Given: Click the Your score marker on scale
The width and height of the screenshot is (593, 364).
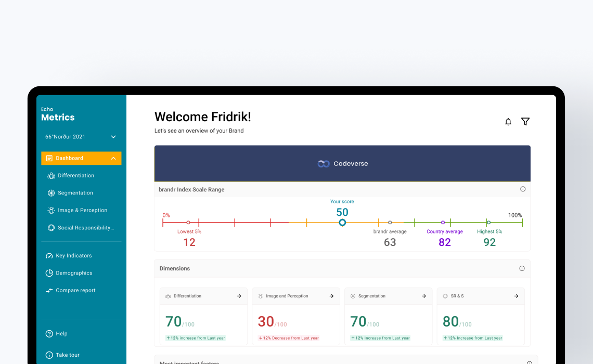Looking at the screenshot, I should (342, 223).
